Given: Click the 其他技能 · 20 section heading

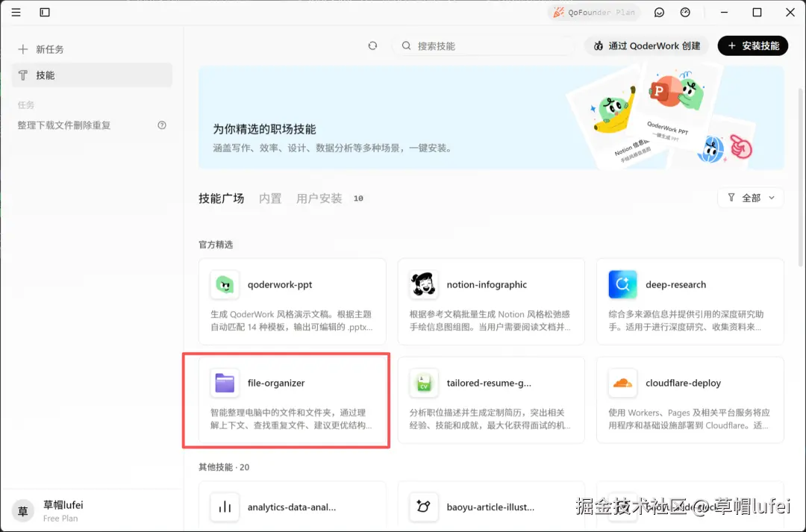Looking at the screenshot, I should (x=224, y=467).
